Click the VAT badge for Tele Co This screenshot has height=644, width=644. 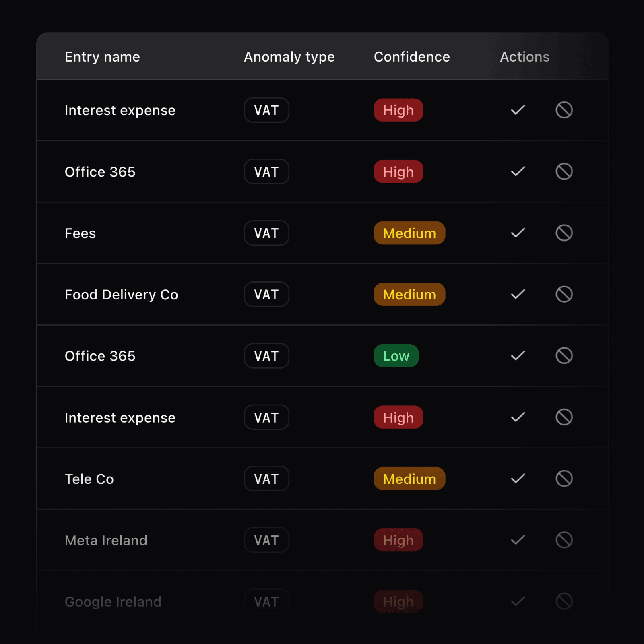(266, 479)
